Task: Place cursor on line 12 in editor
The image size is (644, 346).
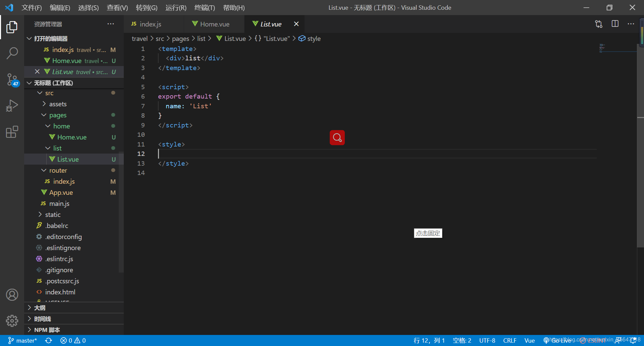Action: click(x=377, y=154)
